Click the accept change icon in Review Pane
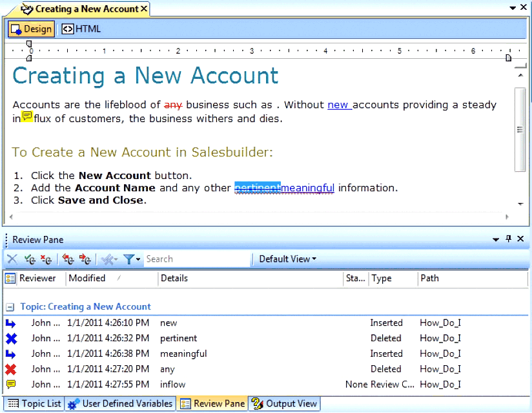This screenshot has width=532, height=413. point(29,259)
